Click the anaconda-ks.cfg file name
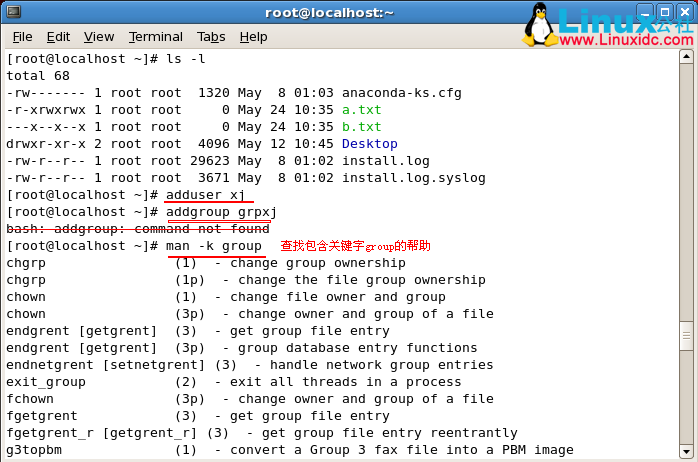Image resolution: width=698 pixels, height=462 pixels. [402, 93]
